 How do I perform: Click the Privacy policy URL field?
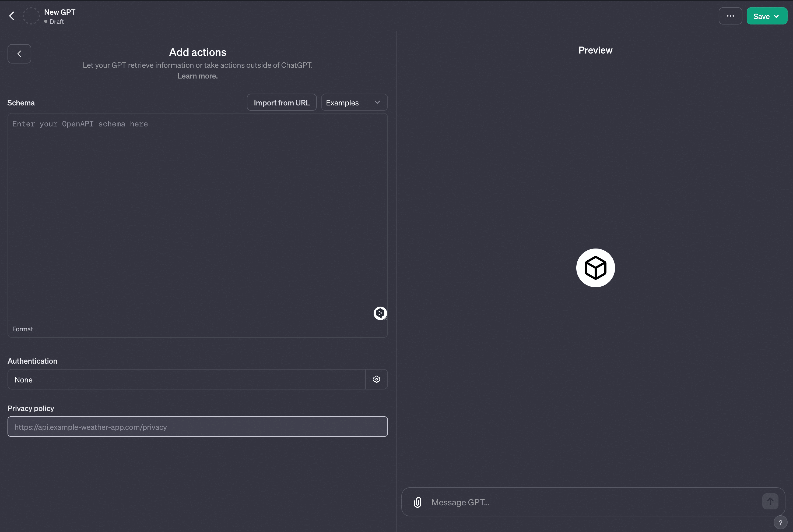[x=197, y=427]
